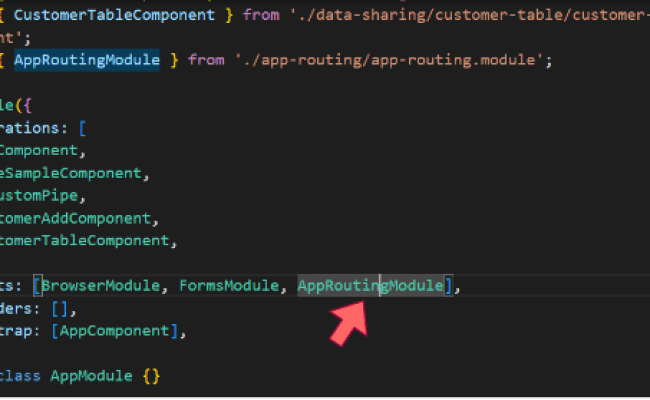Click the from keyword on the CustomerTableComponent line
Screen dimensions: 650x400
261,15
